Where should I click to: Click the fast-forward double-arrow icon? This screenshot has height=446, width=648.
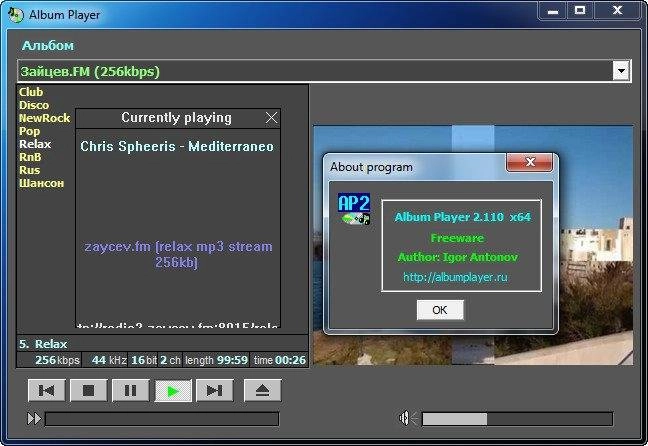[x=34, y=419]
